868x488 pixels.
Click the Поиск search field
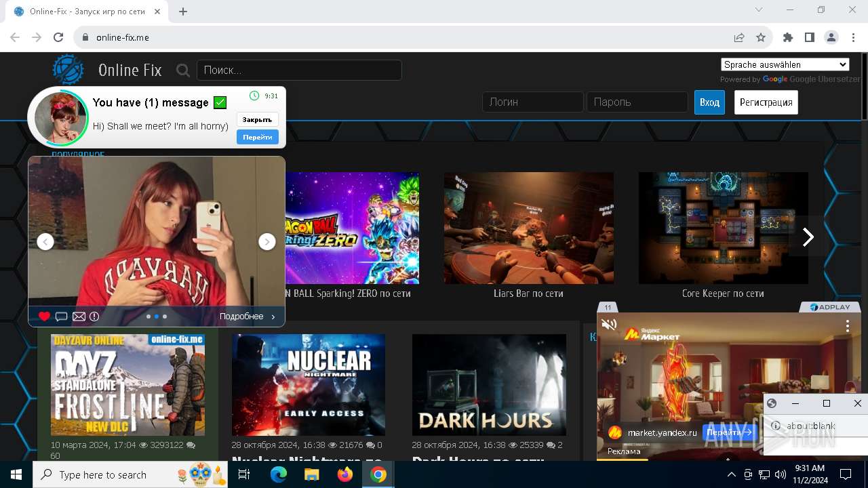[x=299, y=70]
